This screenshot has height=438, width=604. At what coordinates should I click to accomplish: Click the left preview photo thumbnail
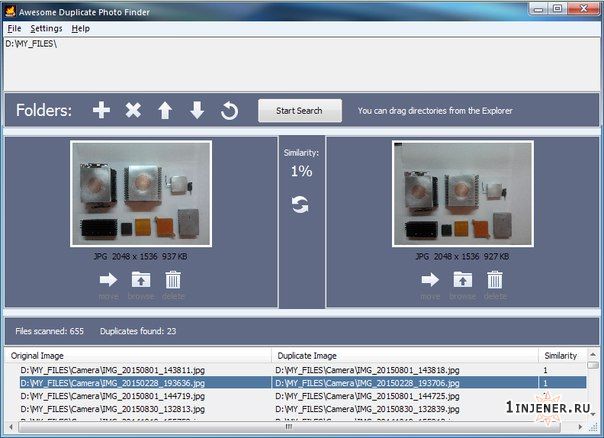140,194
